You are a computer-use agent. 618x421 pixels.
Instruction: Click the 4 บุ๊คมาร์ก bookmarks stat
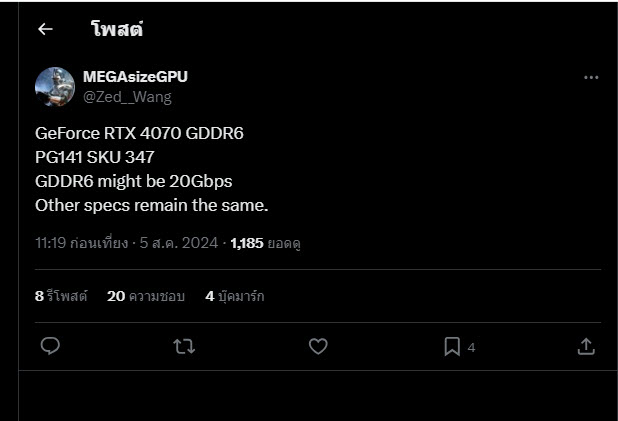[x=234, y=296]
